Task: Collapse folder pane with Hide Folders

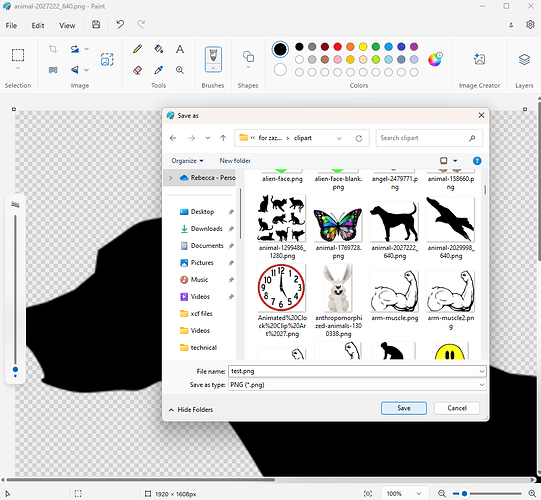Action: 191,410
